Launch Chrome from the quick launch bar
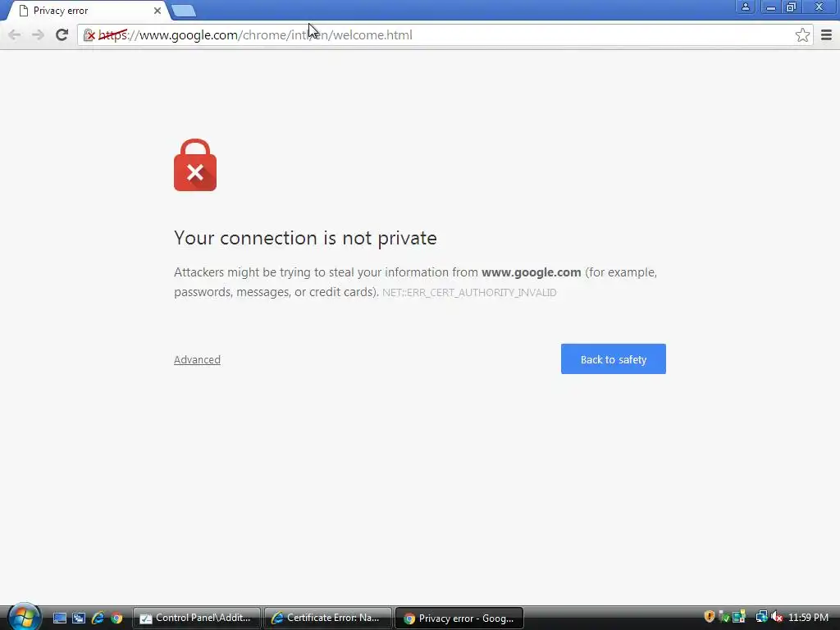Image resolution: width=840 pixels, height=630 pixels. [x=116, y=618]
